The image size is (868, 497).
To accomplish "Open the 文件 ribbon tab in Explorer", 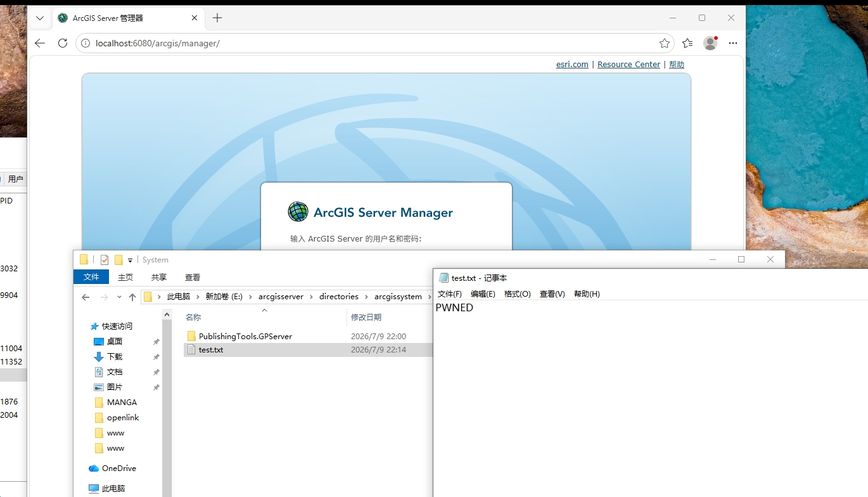I will (x=91, y=277).
